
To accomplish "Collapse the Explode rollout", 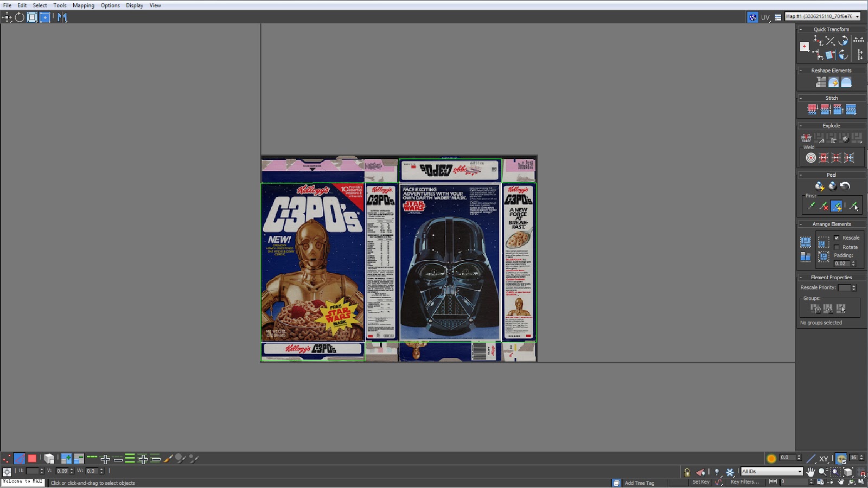I will pos(801,126).
